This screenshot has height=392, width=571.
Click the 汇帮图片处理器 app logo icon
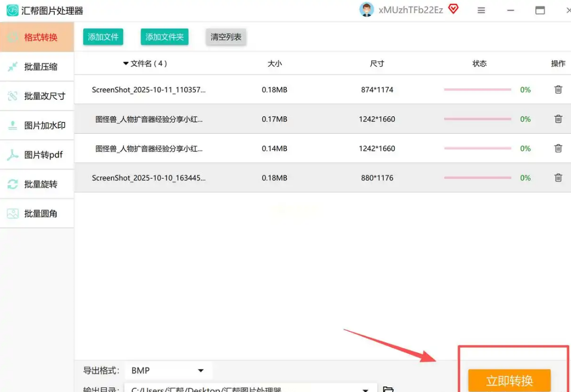(12, 10)
